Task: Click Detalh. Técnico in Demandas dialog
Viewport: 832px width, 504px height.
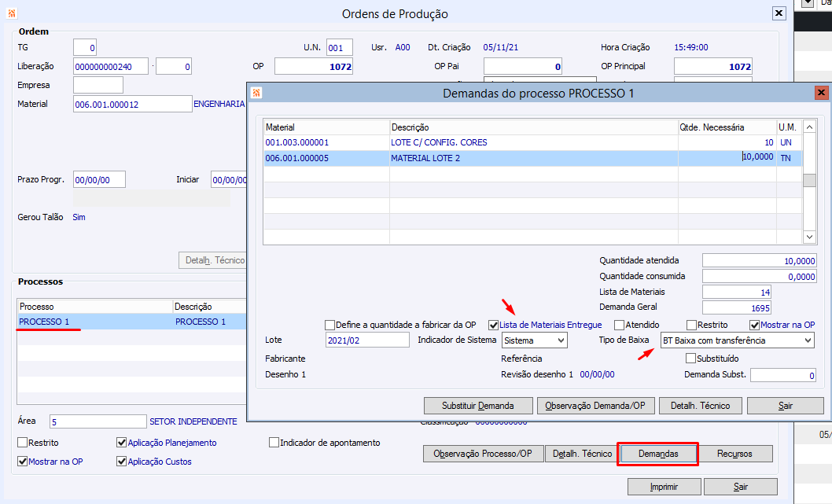Action: (700, 405)
